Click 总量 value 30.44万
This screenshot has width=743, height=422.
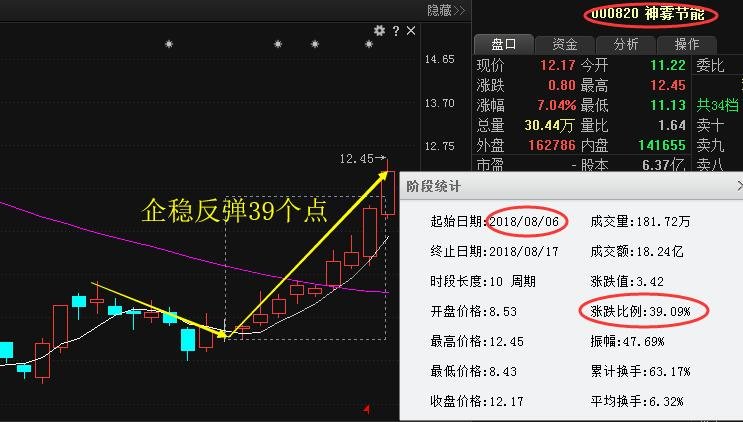(549, 125)
